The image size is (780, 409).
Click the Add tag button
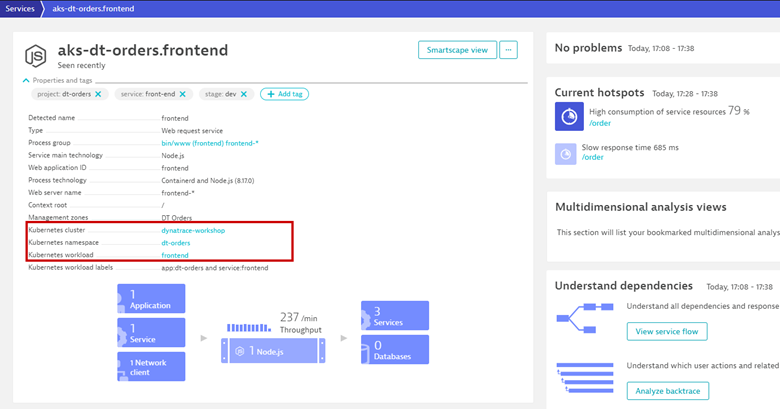[284, 94]
